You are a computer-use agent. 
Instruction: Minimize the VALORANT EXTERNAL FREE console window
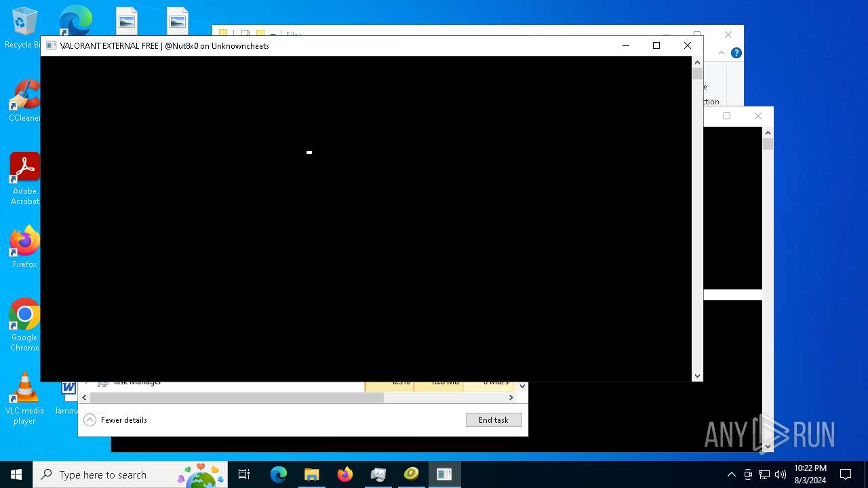pos(625,45)
